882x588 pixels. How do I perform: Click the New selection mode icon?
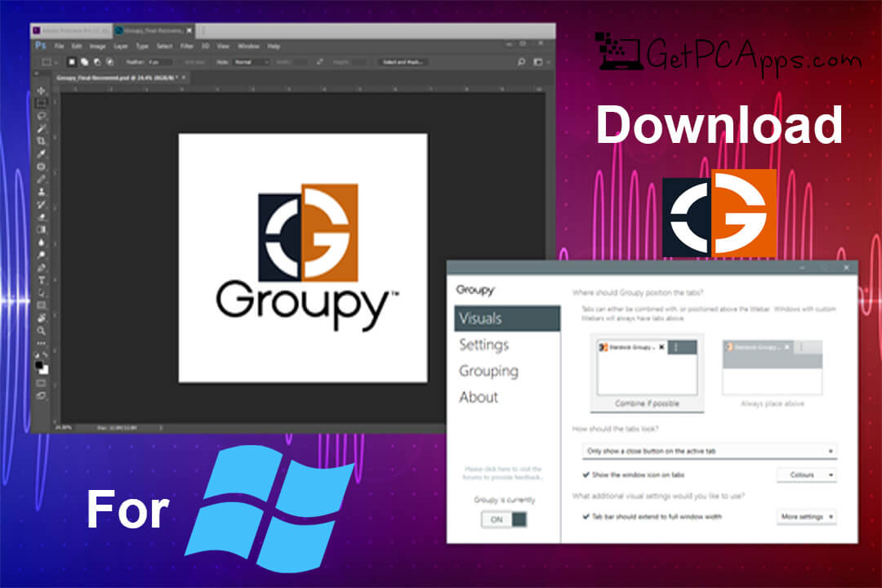[71, 62]
